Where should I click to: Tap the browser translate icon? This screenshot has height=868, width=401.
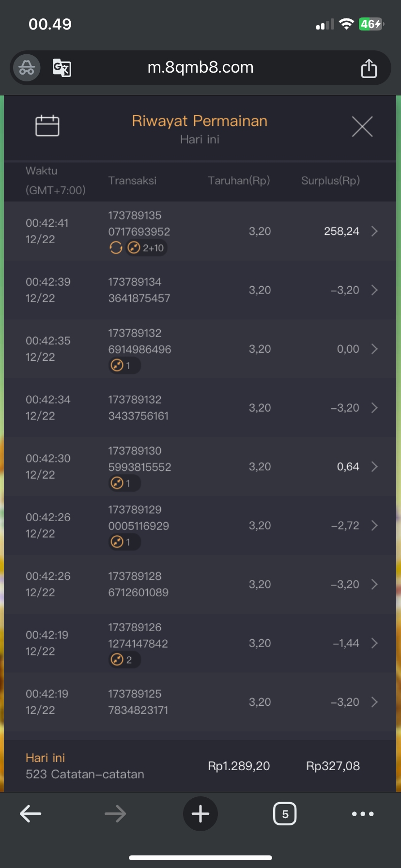point(62,68)
